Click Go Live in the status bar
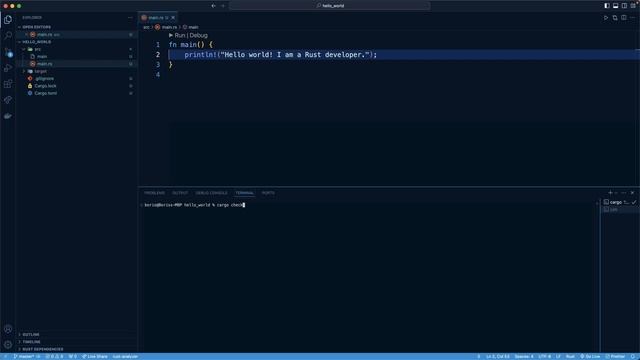 point(590,356)
